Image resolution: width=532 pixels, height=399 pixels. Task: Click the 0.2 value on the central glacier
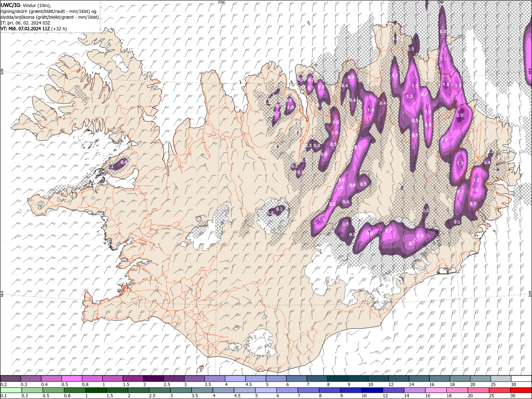pos(270,213)
